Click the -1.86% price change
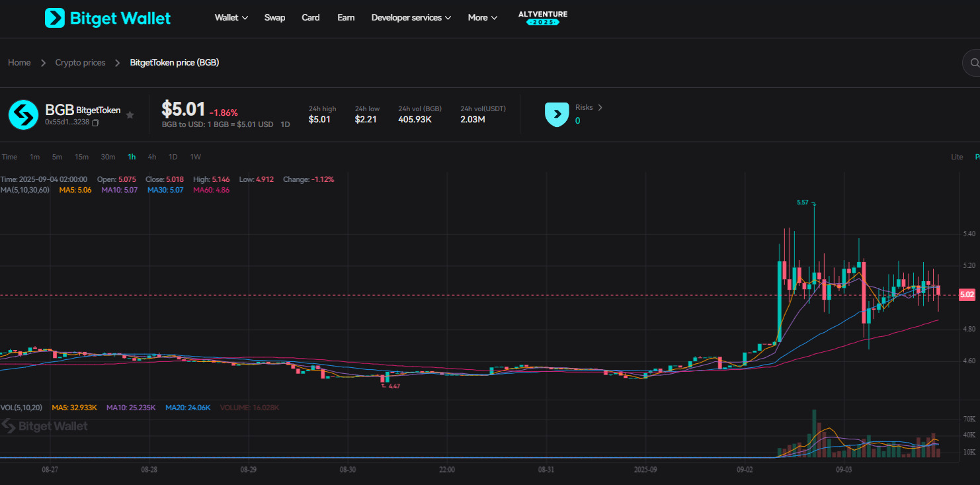The image size is (980, 485). (x=224, y=112)
